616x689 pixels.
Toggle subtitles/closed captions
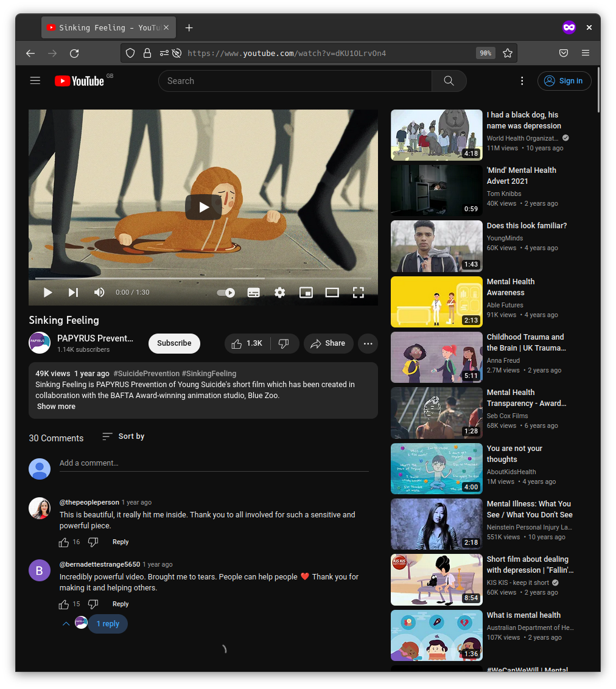click(x=253, y=293)
